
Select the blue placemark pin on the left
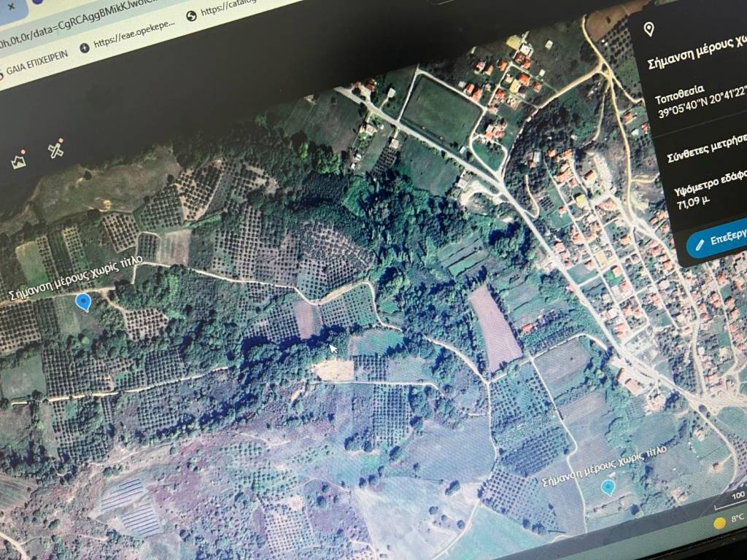[83, 301]
